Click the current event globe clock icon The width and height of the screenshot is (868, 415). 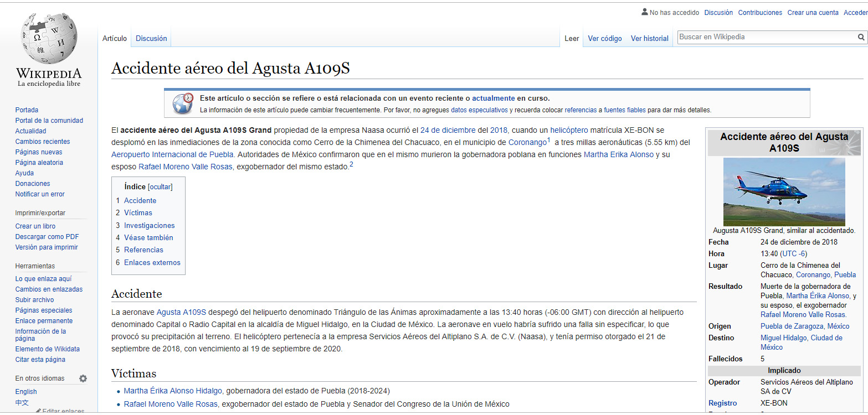[183, 103]
